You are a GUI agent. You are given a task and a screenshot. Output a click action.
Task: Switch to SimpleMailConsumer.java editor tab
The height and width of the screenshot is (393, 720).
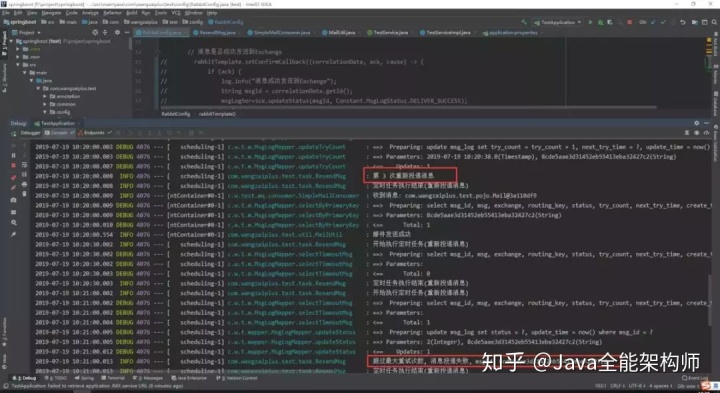pyautogui.click(x=279, y=33)
